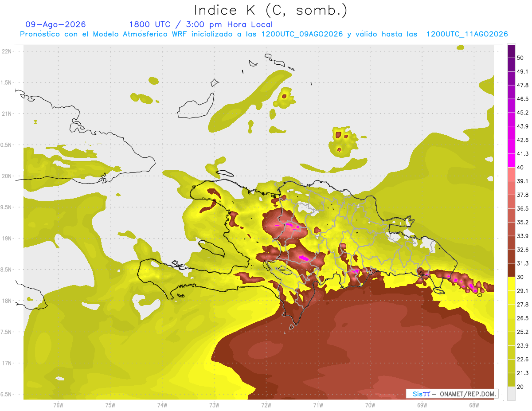Click the color scale value "43.9"
532x411 pixels.
tap(523, 126)
